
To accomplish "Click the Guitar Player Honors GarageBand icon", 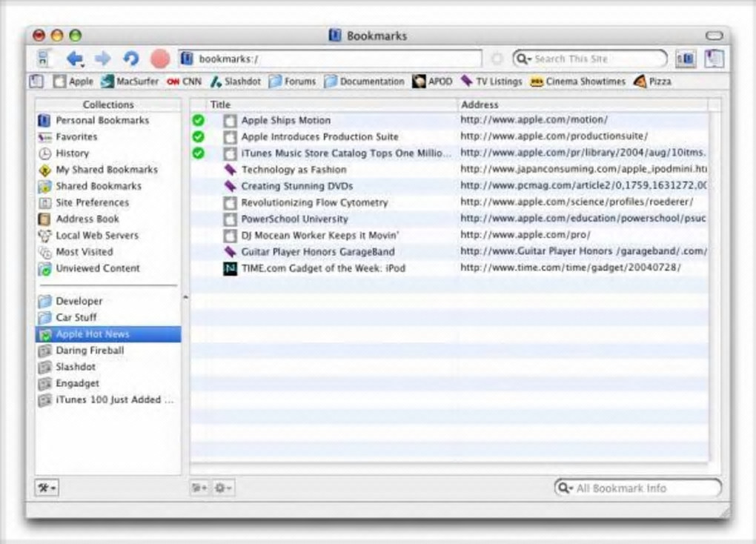I will 230,252.
